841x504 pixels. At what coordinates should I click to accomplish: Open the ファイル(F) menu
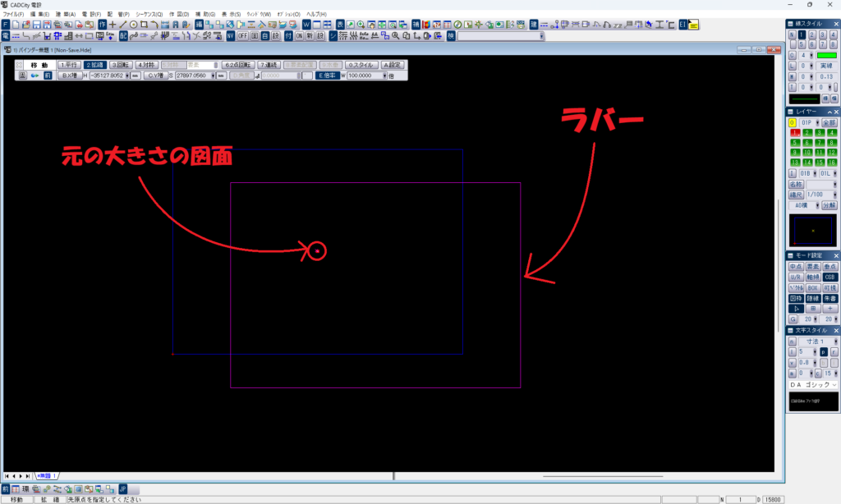coord(13,15)
